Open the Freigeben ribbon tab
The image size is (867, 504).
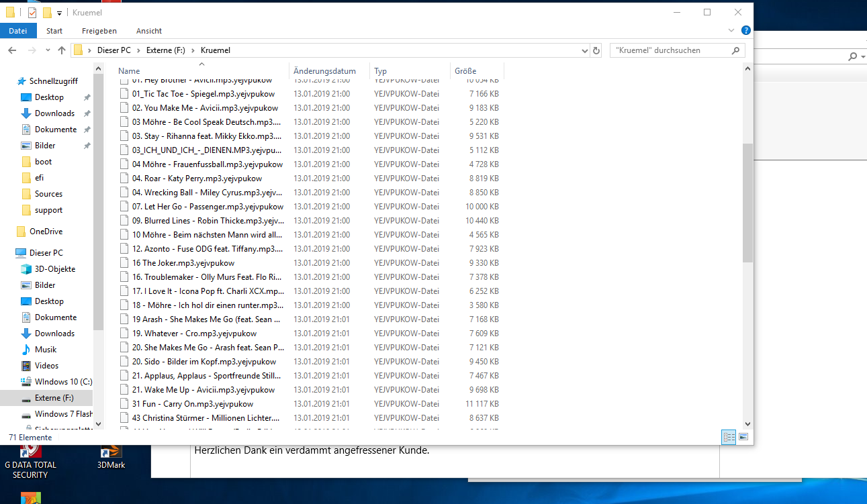pos(99,31)
